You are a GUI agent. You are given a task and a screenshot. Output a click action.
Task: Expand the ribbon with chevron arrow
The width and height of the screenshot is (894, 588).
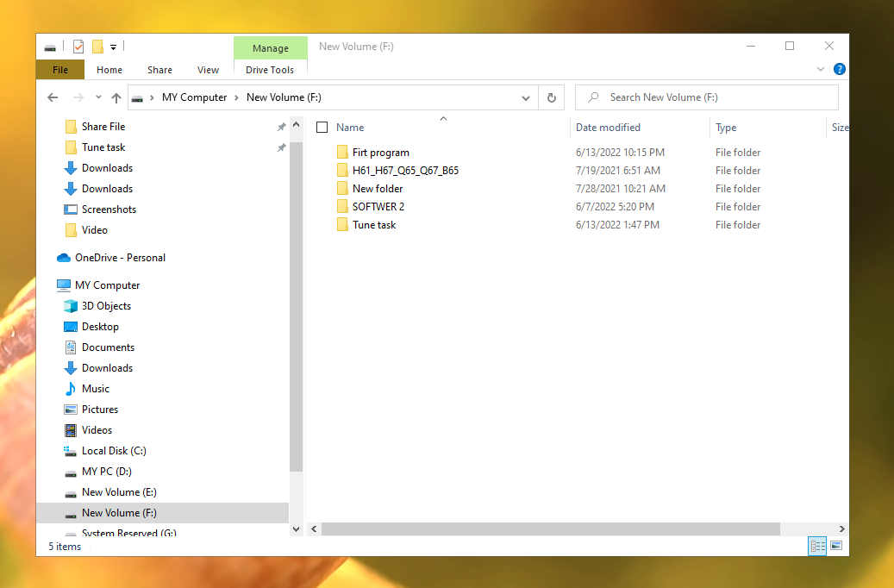click(821, 69)
